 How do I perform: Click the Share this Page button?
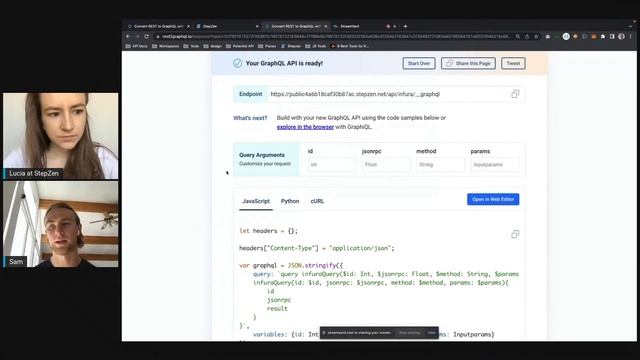pos(468,63)
